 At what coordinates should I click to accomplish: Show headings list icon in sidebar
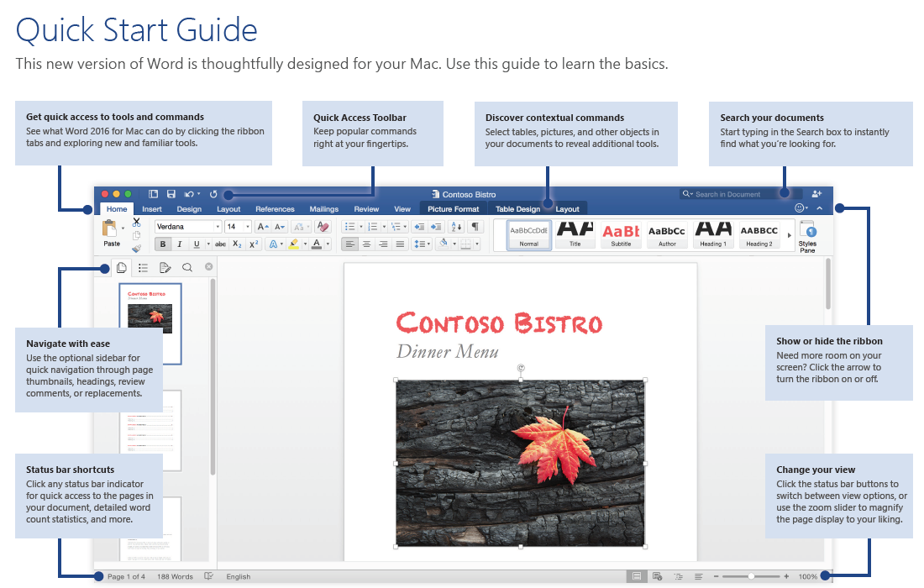point(143,267)
